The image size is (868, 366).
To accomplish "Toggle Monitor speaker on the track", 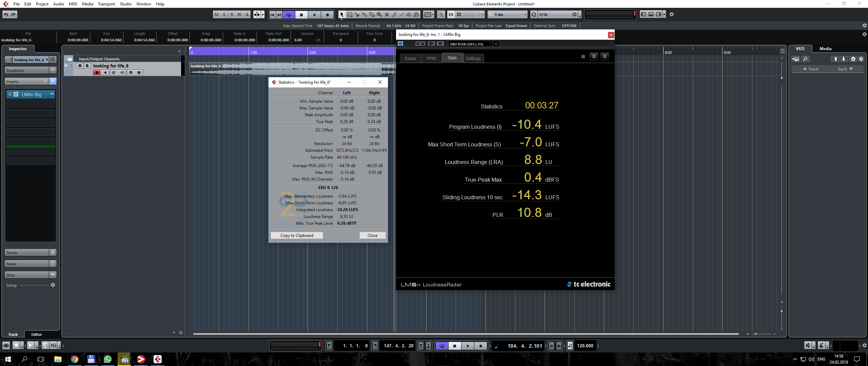I will (105, 73).
